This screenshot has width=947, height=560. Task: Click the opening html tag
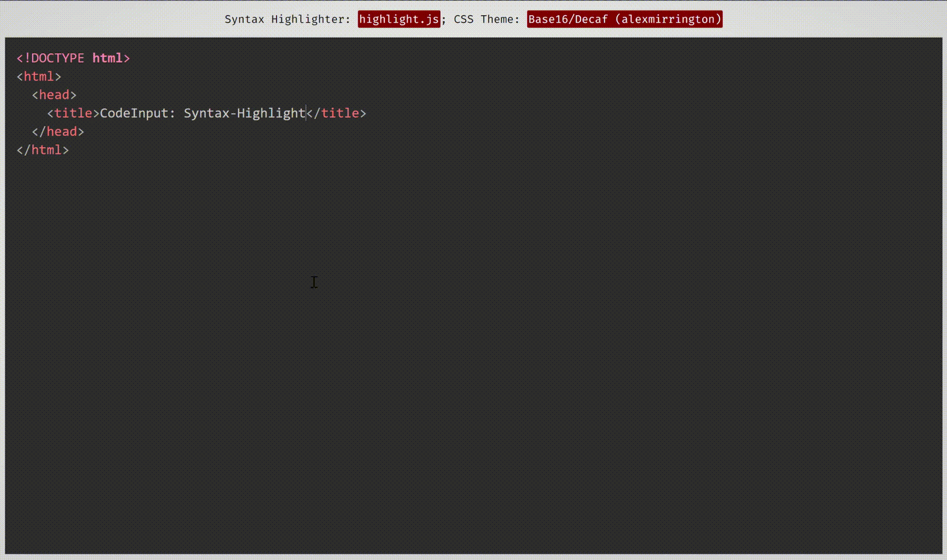[38, 76]
